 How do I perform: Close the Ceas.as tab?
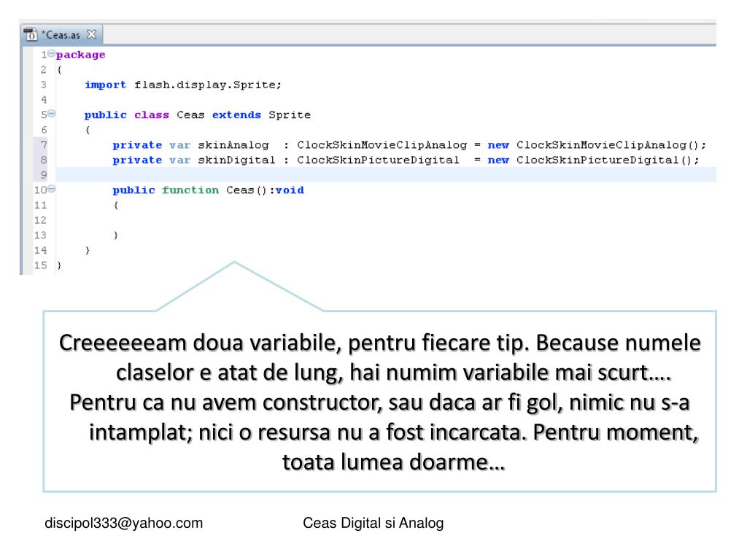click(91, 34)
